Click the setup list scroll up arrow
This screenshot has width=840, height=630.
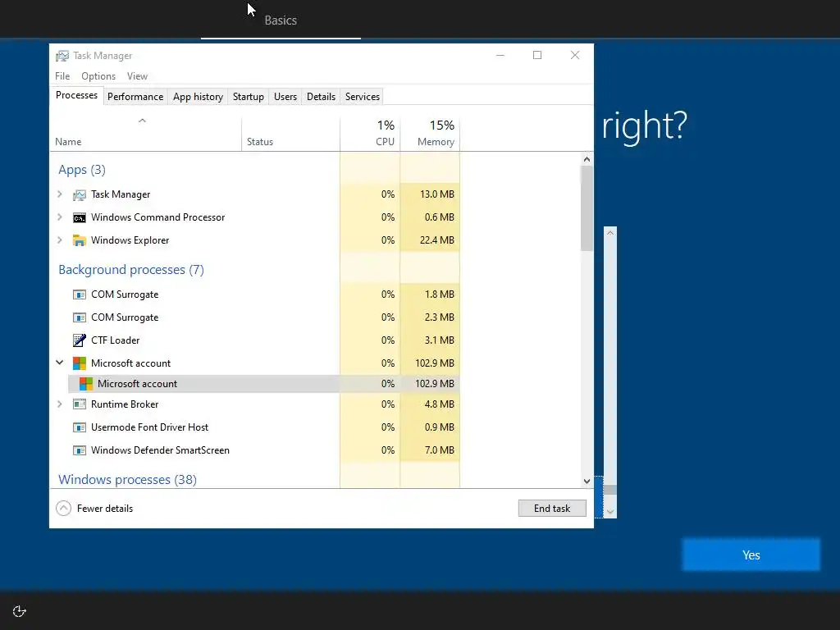pyautogui.click(x=609, y=232)
